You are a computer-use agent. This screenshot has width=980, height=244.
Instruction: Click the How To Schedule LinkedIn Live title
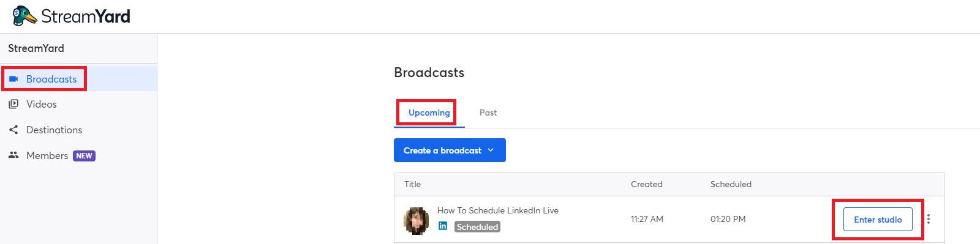(498, 210)
